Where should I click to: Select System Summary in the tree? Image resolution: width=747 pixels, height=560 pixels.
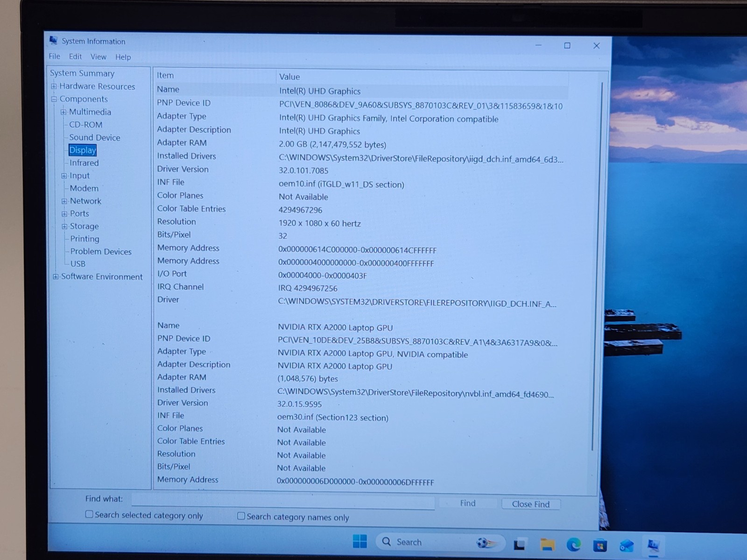coord(82,73)
